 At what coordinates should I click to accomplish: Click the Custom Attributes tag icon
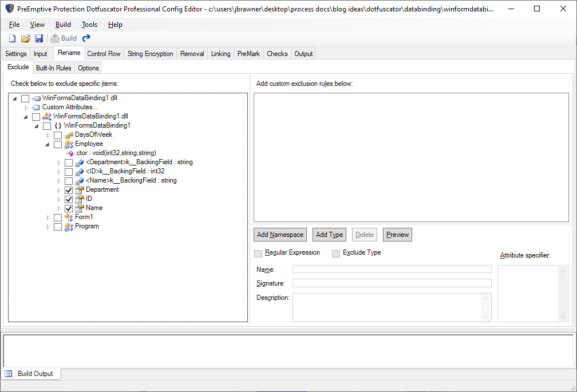click(x=36, y=108)
